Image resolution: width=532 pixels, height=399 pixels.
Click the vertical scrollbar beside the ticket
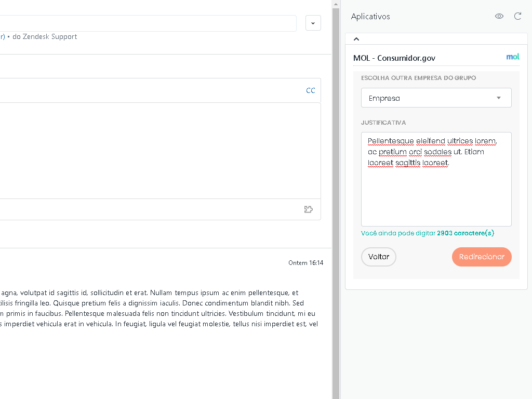pos(336,208)
